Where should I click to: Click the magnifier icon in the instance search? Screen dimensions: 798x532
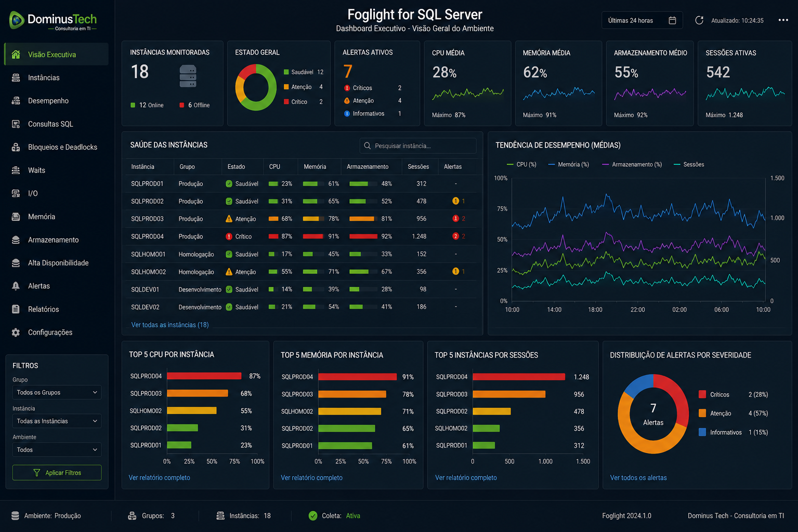click(368, 146)
